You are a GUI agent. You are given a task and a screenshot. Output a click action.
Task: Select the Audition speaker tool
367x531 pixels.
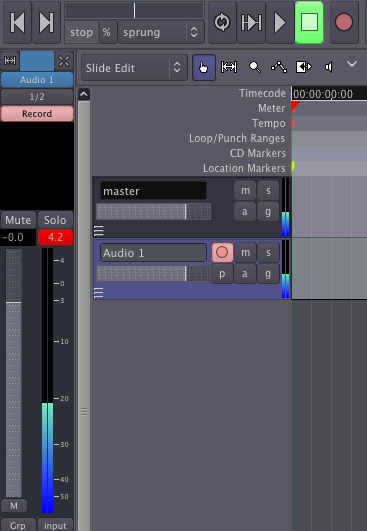(x=328, y=67)
